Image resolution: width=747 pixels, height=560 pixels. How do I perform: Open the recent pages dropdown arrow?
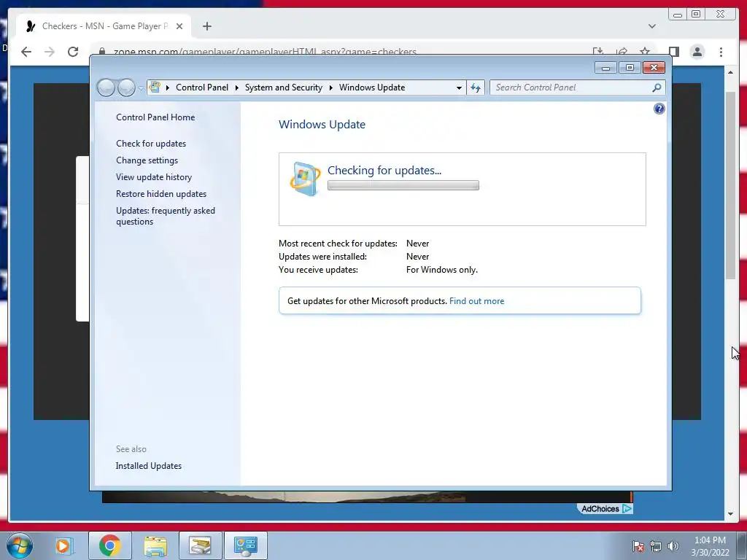click(141, 88)
